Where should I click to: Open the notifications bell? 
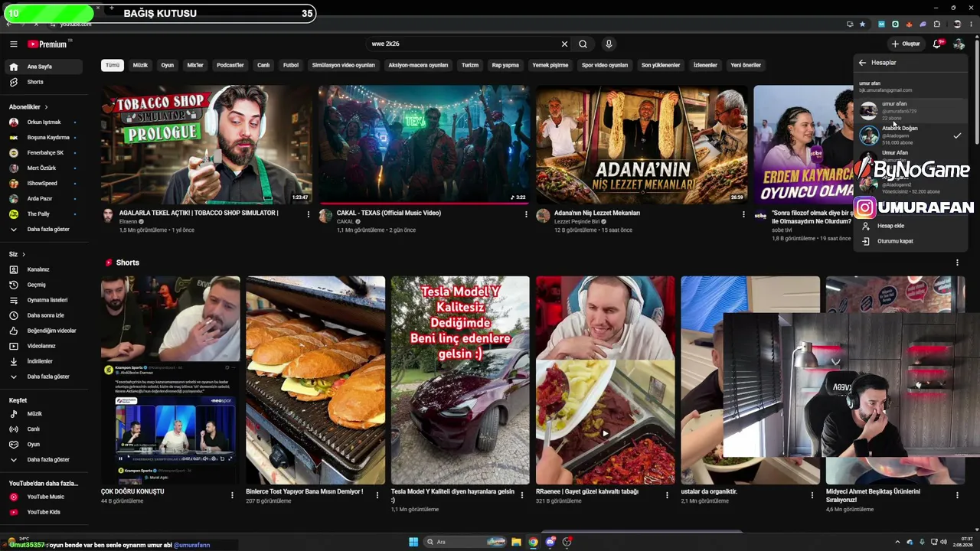tap(937, 44)
